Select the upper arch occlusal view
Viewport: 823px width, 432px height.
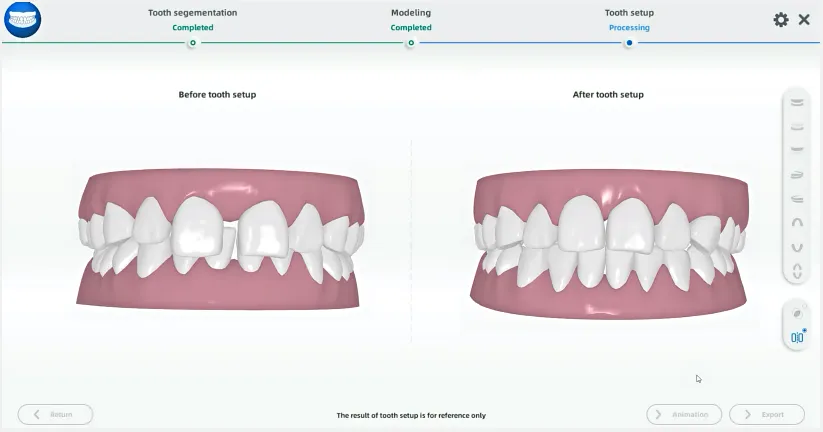click(x=797, y=222)
